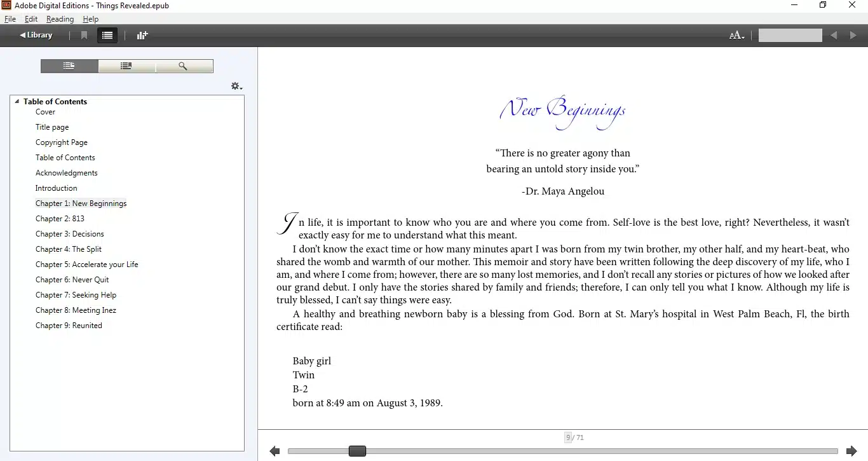Open the File menu
868x461 pixels.
[10, 19]
